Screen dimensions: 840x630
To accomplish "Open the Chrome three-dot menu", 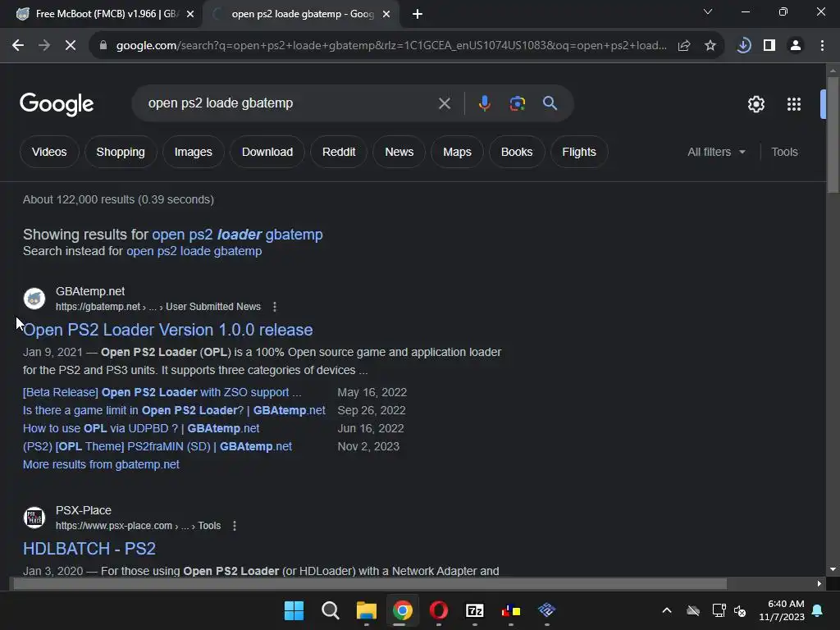I will pos(822,46).
